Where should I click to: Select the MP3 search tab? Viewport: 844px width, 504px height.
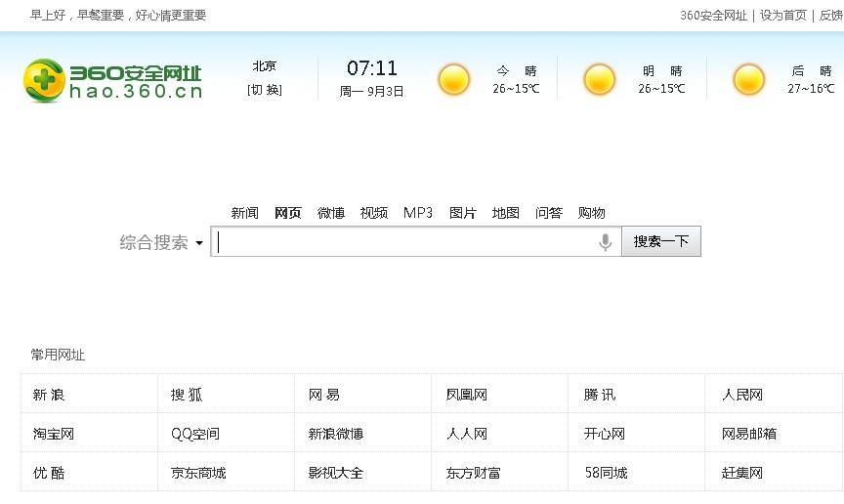tap(418, 213)
